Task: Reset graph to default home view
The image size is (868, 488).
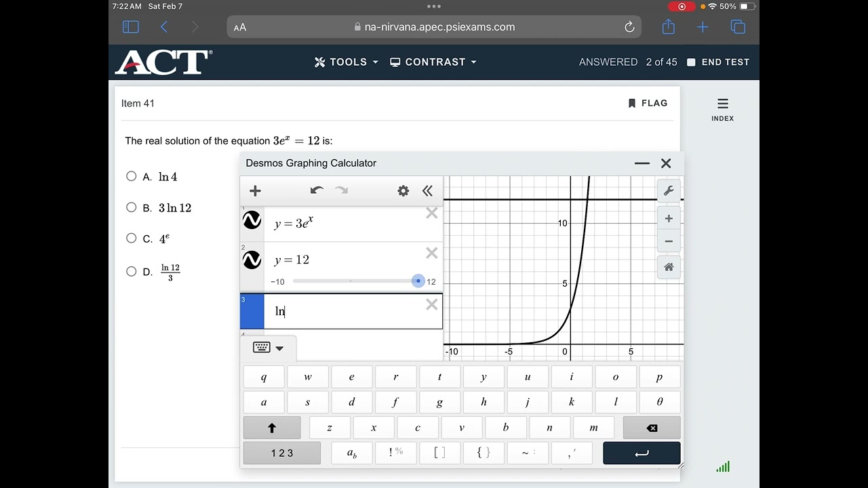Action: (x=669, y=267)
